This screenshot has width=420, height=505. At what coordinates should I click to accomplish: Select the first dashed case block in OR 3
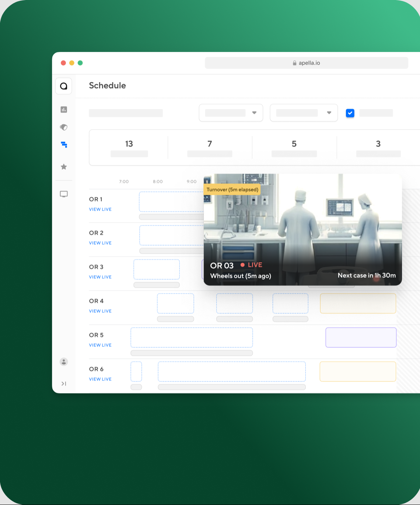click(157, 269)
